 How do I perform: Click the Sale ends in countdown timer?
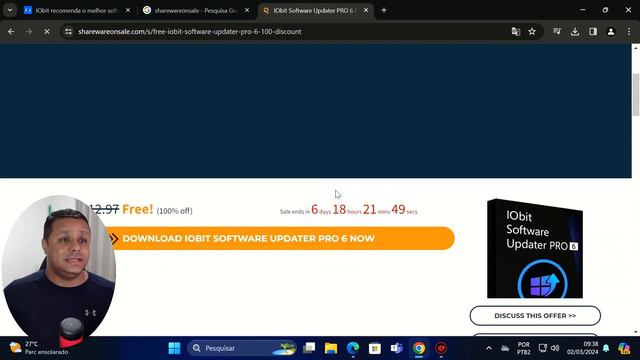pos(349,209)
